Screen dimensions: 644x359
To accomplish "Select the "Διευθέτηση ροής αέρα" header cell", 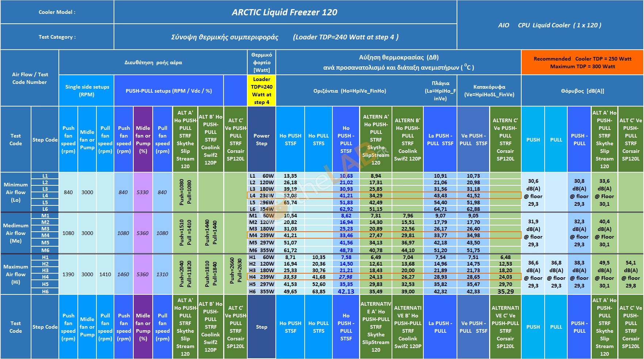I will pos(153,62).
